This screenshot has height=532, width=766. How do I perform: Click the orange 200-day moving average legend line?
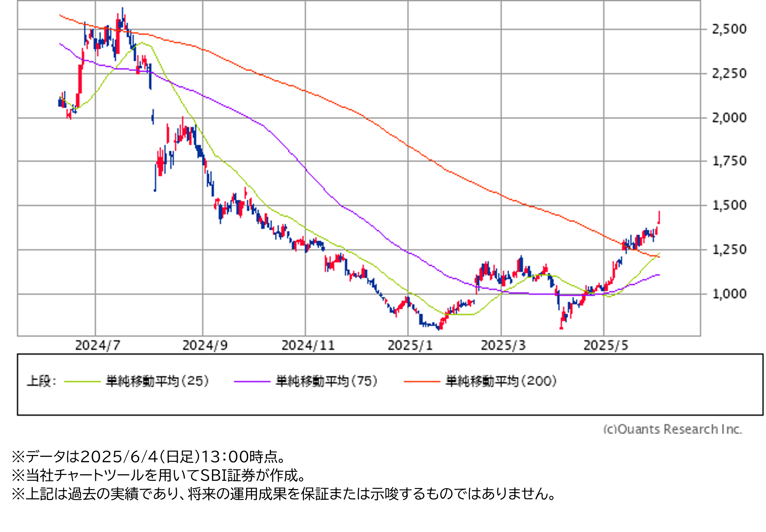click(x=422, y=381)
